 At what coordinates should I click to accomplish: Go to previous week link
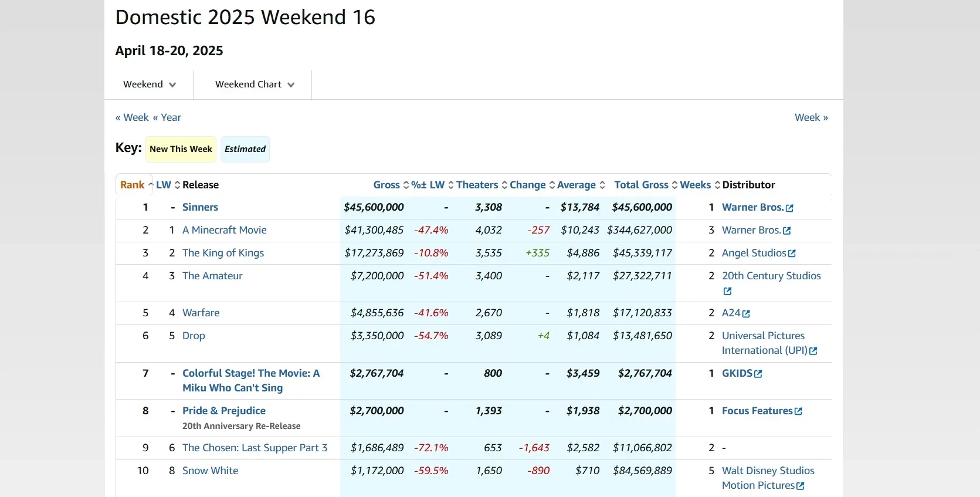click(132, 117)
